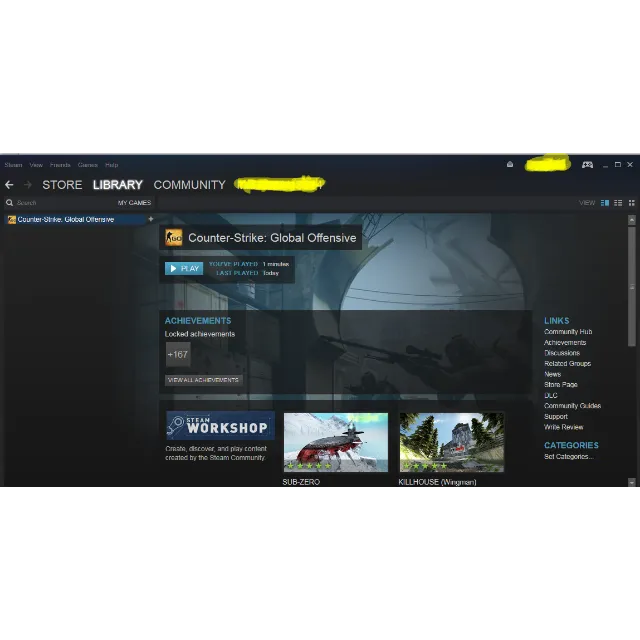Maximize the Steam window

(x=618, y=164)
